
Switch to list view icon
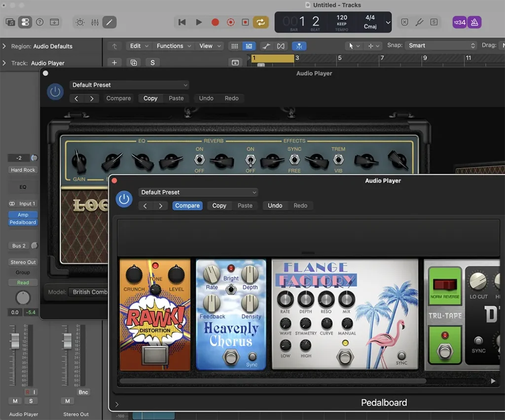coord(249,46)
